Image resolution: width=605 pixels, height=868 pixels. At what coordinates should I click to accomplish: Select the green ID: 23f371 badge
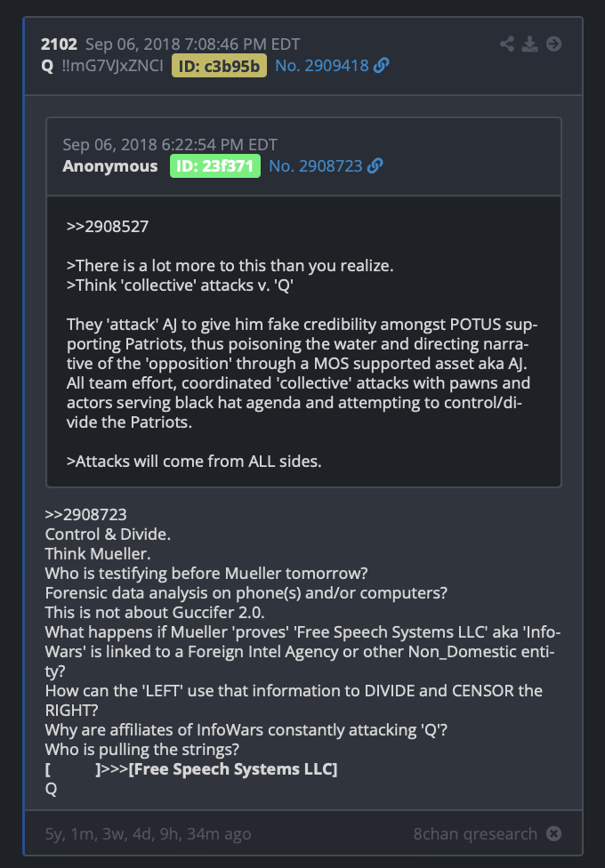pyautogui.click(x=215, y=165)
